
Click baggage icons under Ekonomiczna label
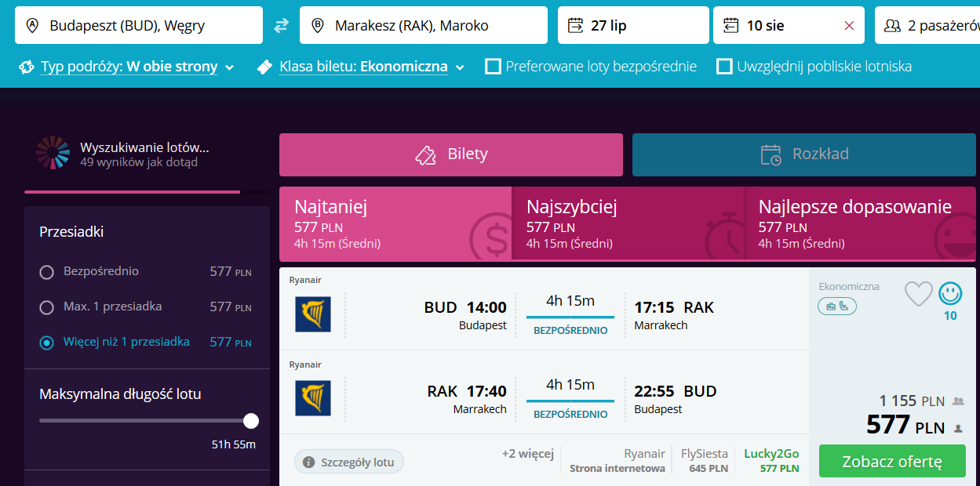pyautogui.click(x=837, y=306)
